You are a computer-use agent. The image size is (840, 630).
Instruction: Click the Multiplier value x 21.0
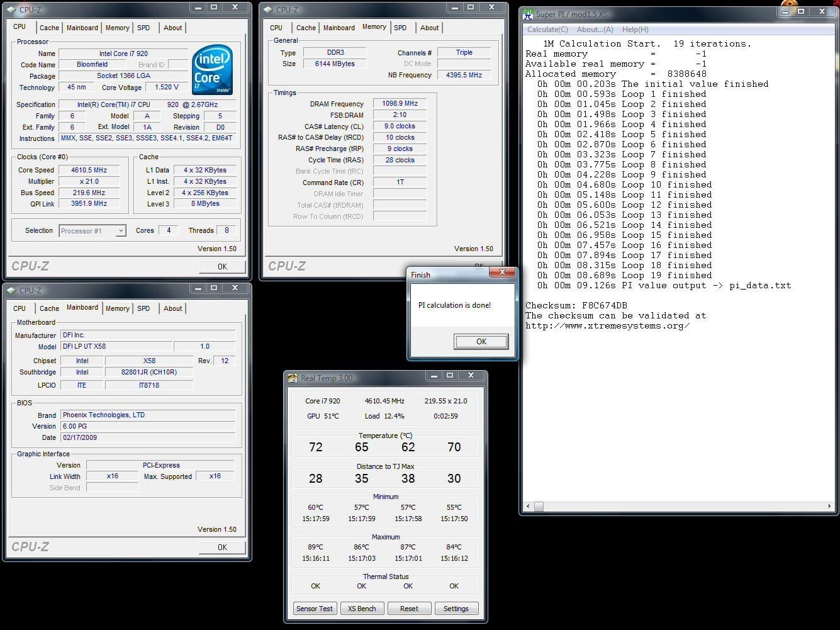tap(89, 181)
